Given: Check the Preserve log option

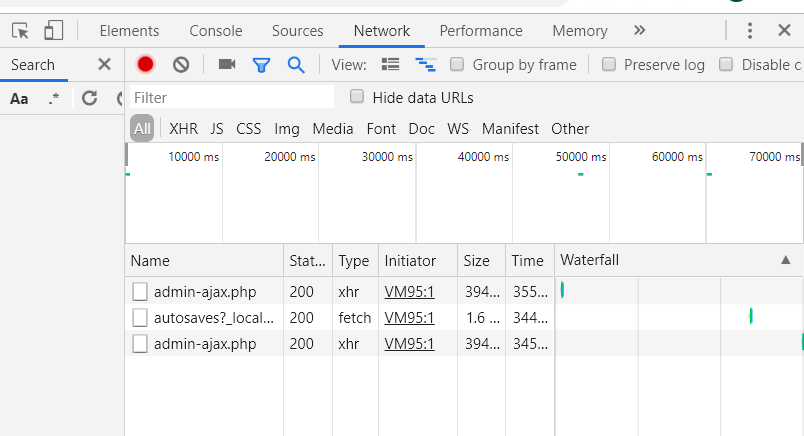Looking at the screenshot, I should (608, 65).
